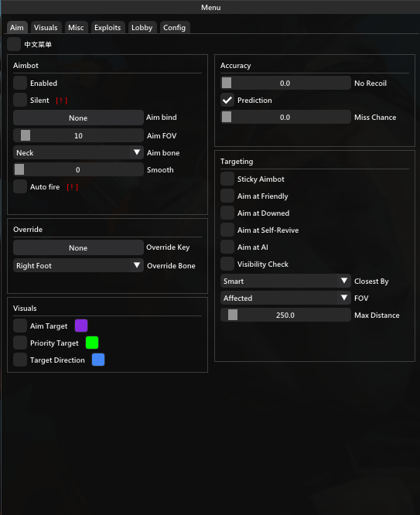This screenshot has height=515, width=420.
Task: Open the FOV dropdown showing Affected
Action: point(285,298)
